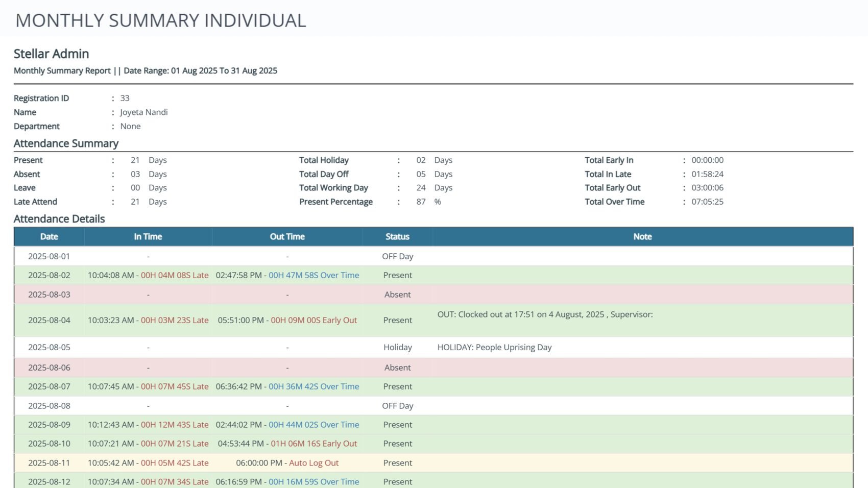Click the Absent status for 2025-08-03
Image resolution: width=868 pixels, height=488 pixels.
[398, 295]
